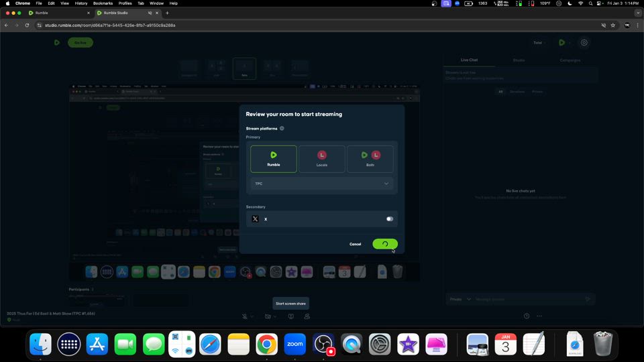Click the camera off icon
The height and width of the screenshot is (362, 644).
click(268, 316)
